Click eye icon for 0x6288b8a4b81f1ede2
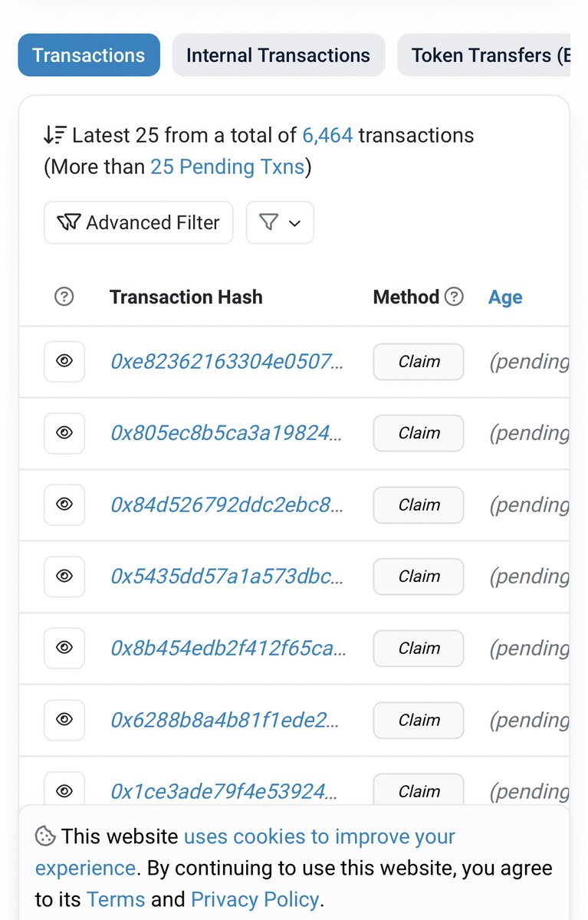The image size is (588, 920). click(64, 721)
